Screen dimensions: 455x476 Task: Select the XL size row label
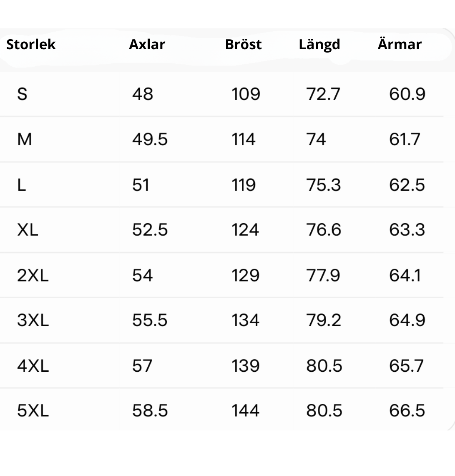click(x=28, y=229)
